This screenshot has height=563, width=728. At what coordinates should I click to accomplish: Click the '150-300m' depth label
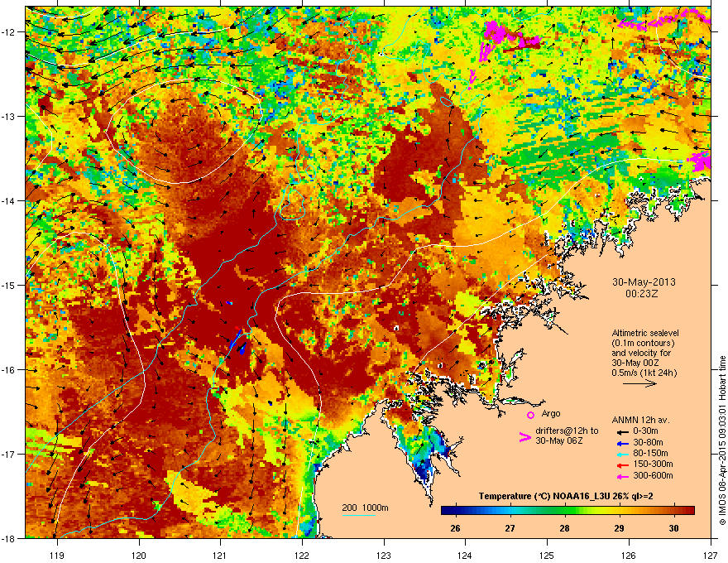(x=653, y=464)
